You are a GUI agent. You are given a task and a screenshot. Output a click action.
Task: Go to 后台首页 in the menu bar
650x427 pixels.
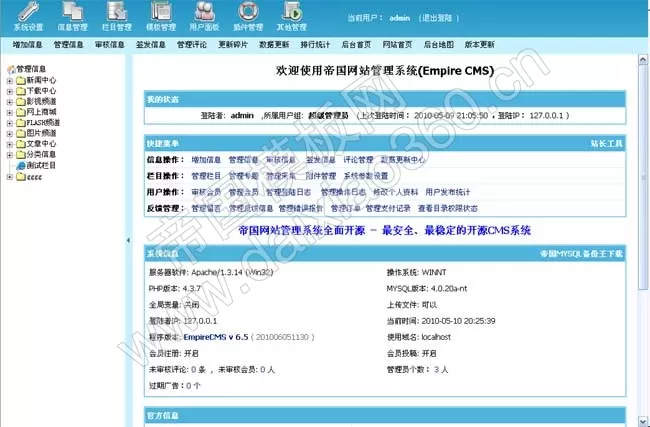click(356, 44)
